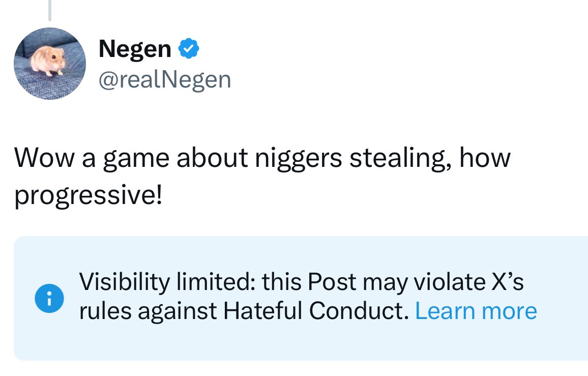The image size is (588, 376).
Task: Click the 'may violate' notice text
Action: click(x=424, y=281)
